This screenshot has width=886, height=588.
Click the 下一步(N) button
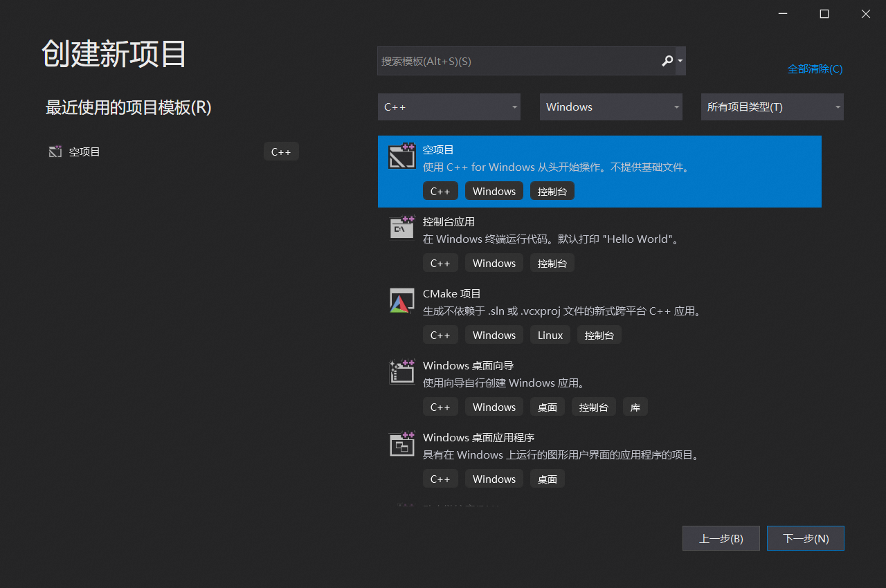click(805, 538)
